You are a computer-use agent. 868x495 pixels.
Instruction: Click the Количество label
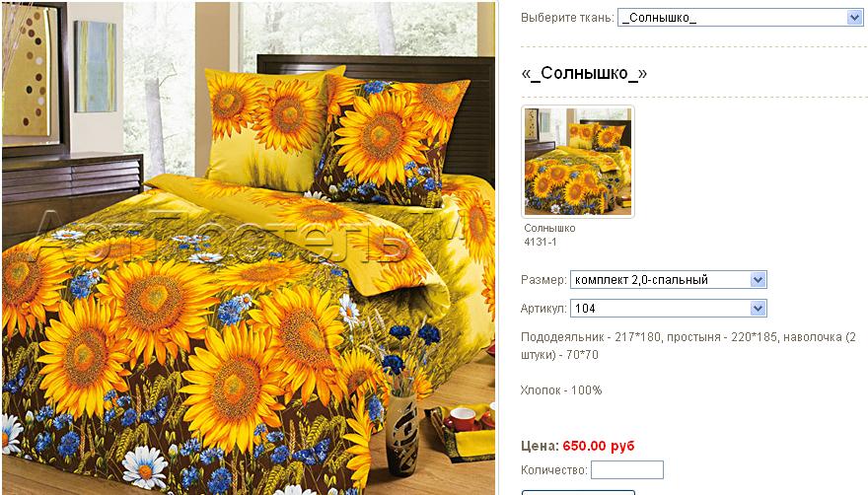(x=553, y=470)
